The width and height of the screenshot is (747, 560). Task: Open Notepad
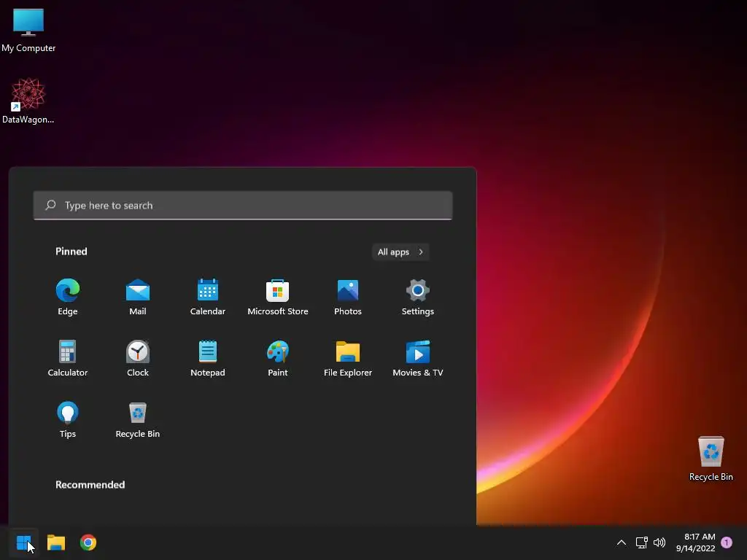pos(208,359)
